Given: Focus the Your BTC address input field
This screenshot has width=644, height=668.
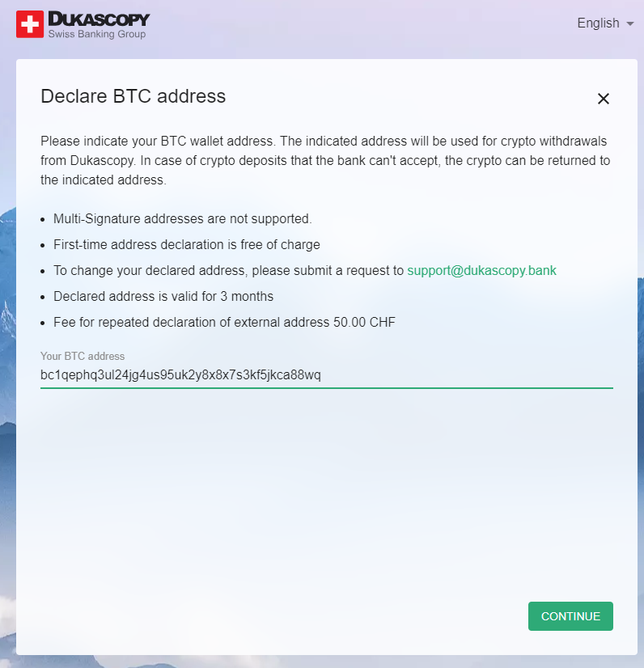Looking at the screenshot, I should click(327, 375).
